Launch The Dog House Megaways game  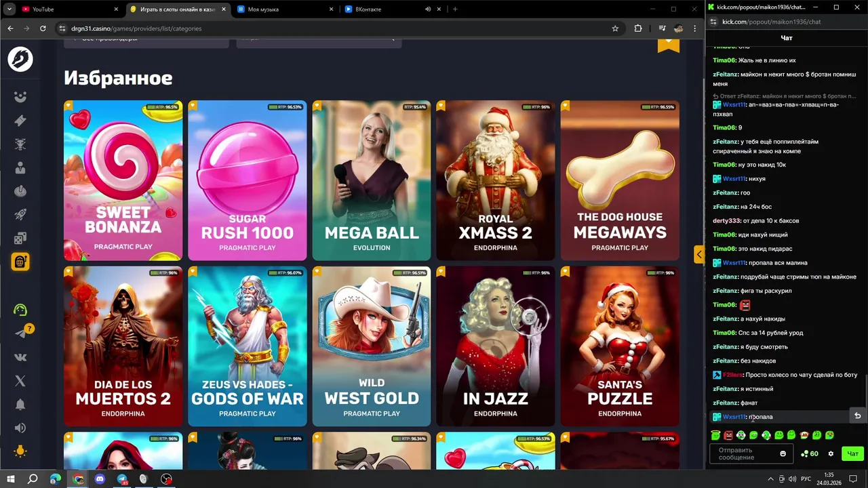[620, 180]
